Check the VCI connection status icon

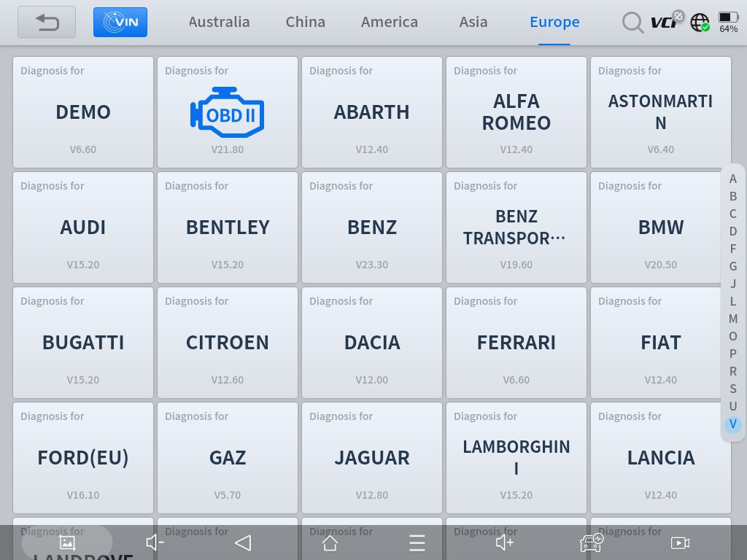665,22
